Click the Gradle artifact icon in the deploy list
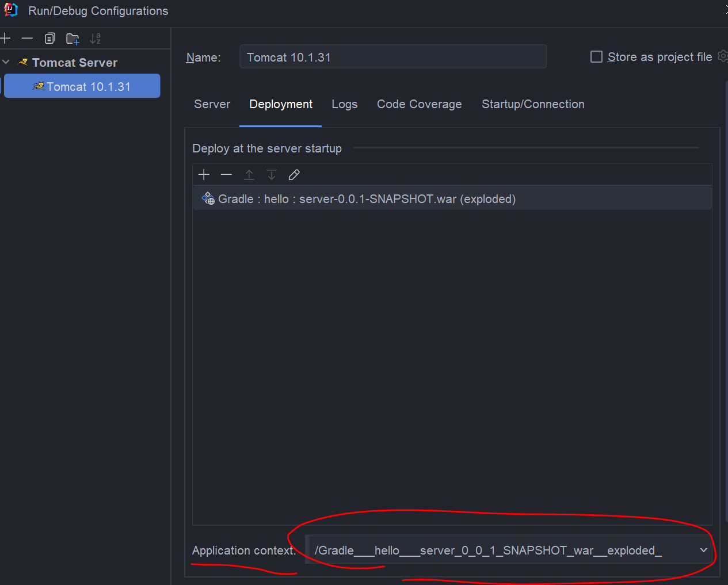The height and width of the screenshot is (585, 728). coord(208,198)
